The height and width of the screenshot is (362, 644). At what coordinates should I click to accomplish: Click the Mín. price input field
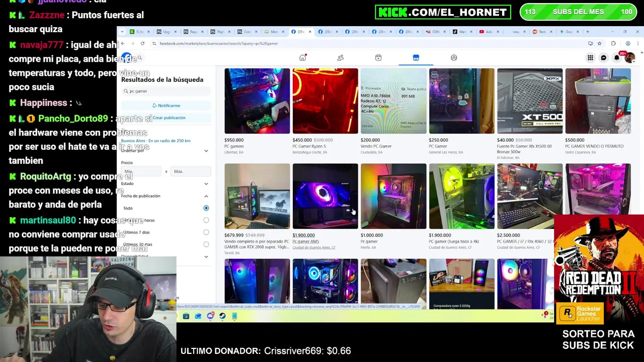pyautogui.click(x=141, y=171)
